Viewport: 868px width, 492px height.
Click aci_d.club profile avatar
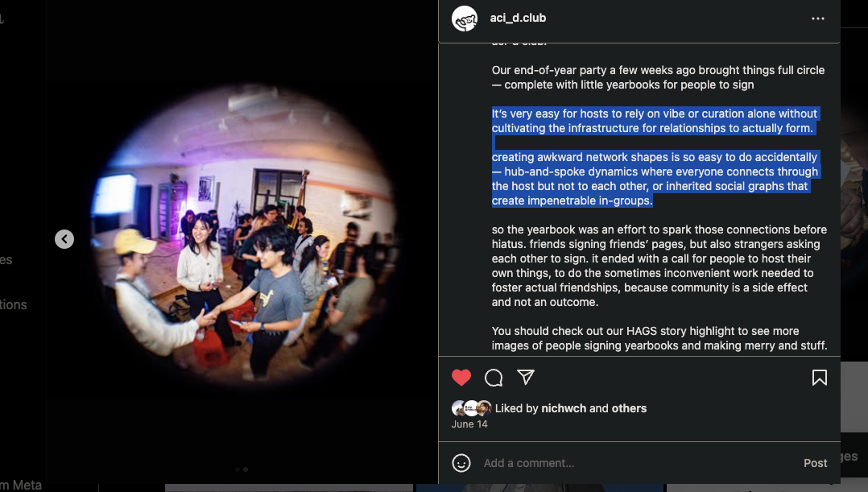coord(465,19)
